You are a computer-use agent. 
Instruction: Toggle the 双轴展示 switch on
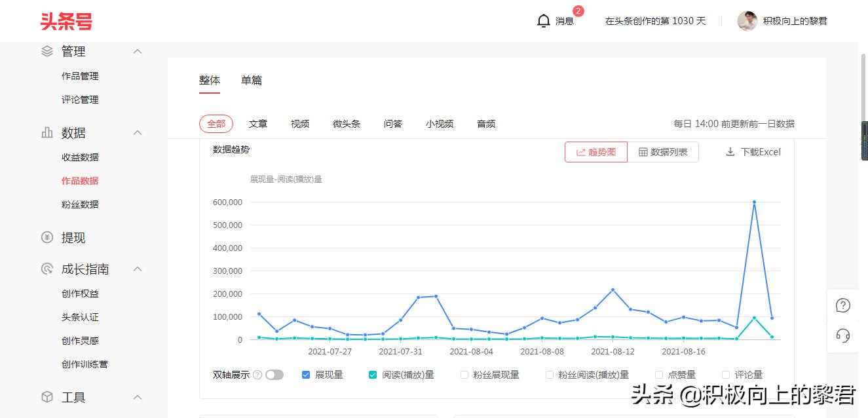[275, 374]
